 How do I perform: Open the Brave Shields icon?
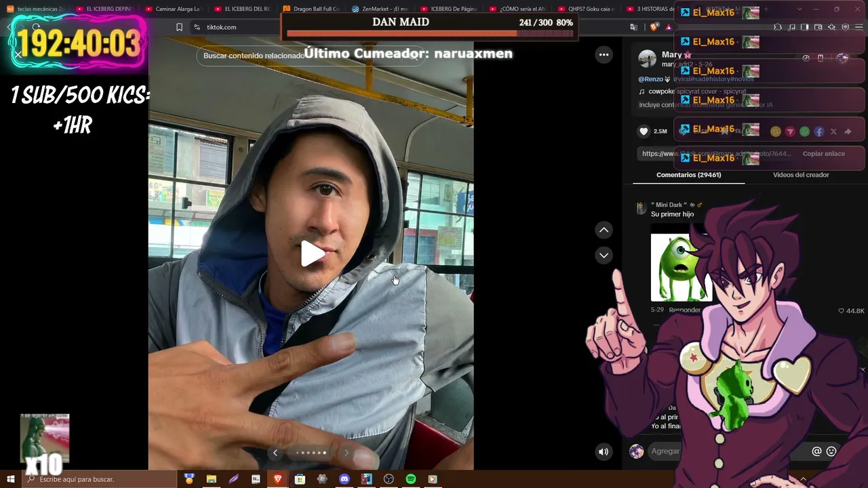654,27
